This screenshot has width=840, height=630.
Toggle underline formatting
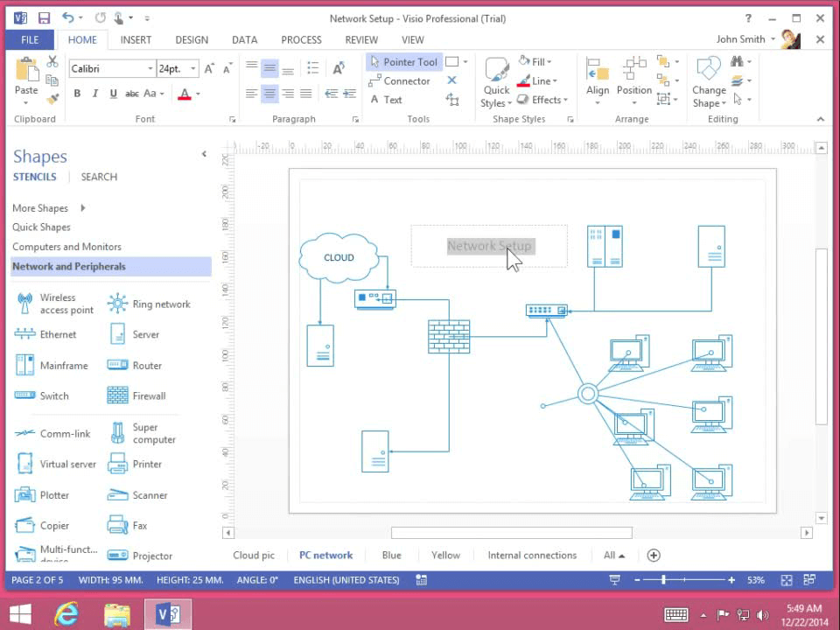point(113,94)
